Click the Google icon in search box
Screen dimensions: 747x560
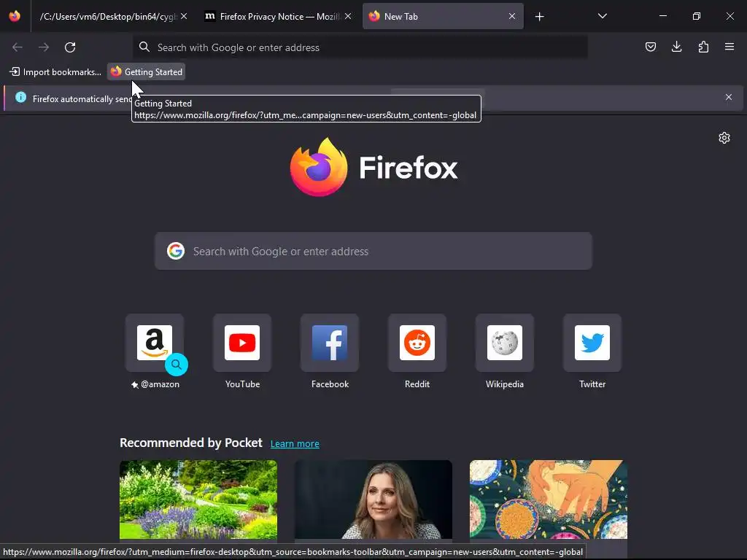click(x=176, y=251)
